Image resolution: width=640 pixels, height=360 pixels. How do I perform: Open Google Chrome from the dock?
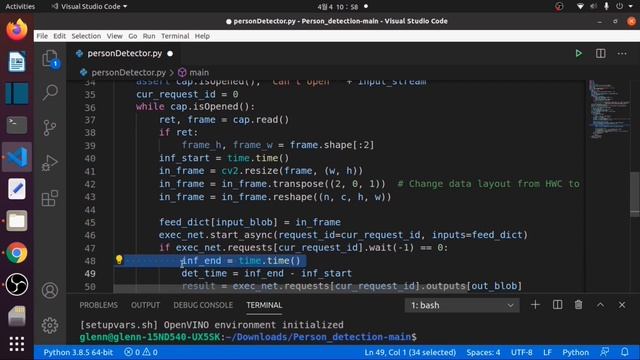pos(17,253)
